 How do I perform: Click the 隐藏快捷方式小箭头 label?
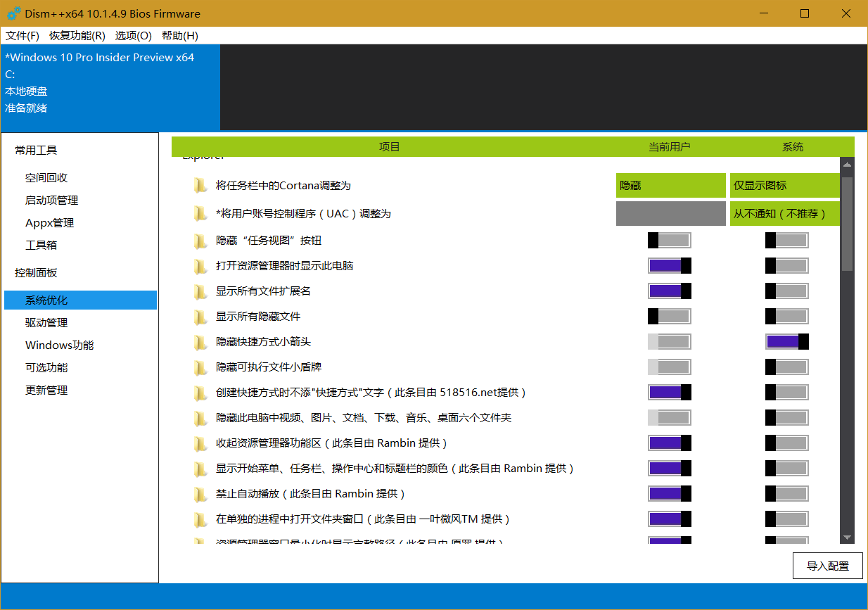[263, 342]
